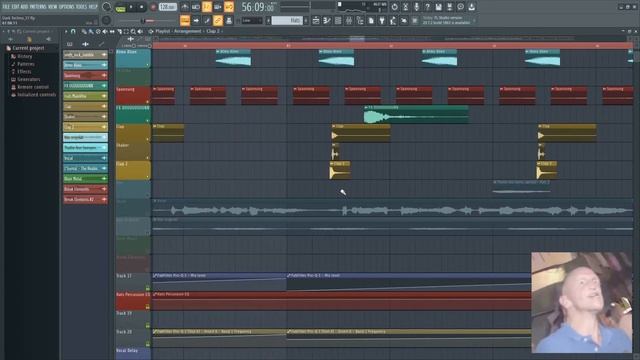Select the Clap 2 item in picker
The height and width of the screenshot is (360, 640).
tap(85, 127)
